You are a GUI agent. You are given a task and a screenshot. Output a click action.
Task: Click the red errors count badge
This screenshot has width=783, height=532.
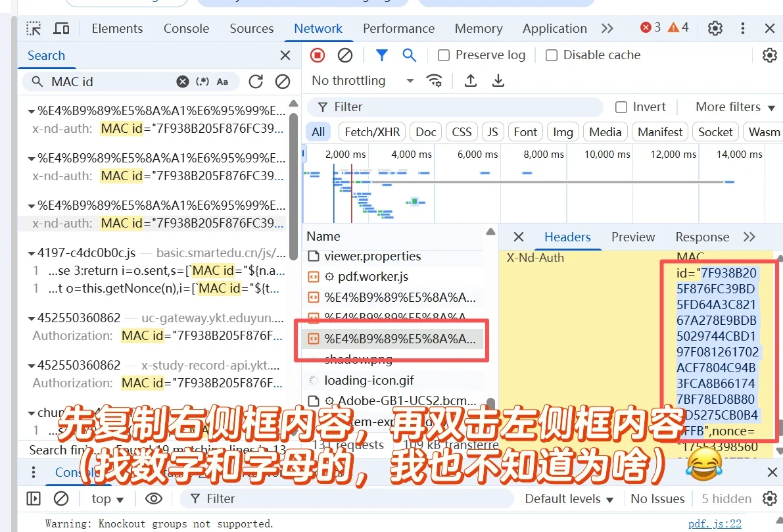coord(651,28)
